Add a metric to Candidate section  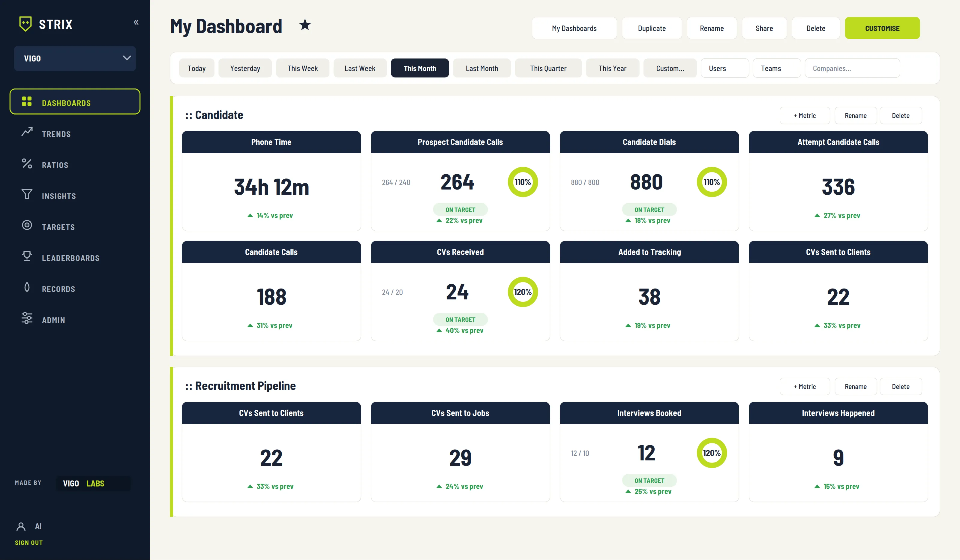pos(805,115)
